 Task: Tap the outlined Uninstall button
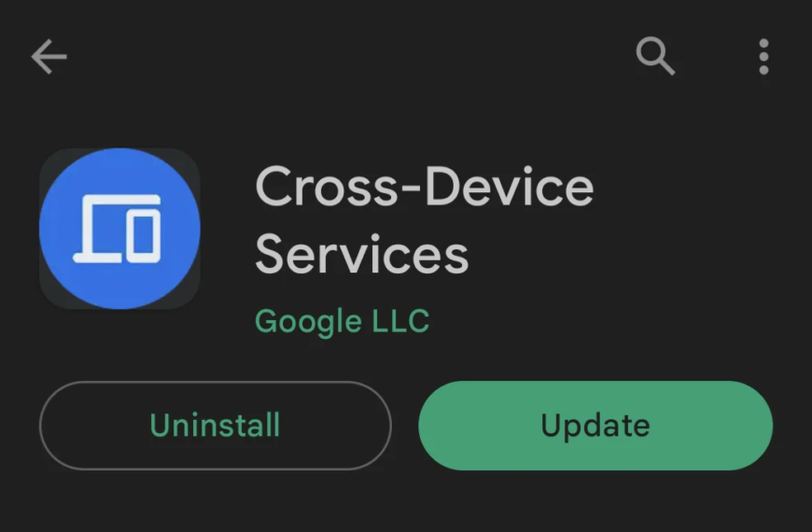[215, 426]
